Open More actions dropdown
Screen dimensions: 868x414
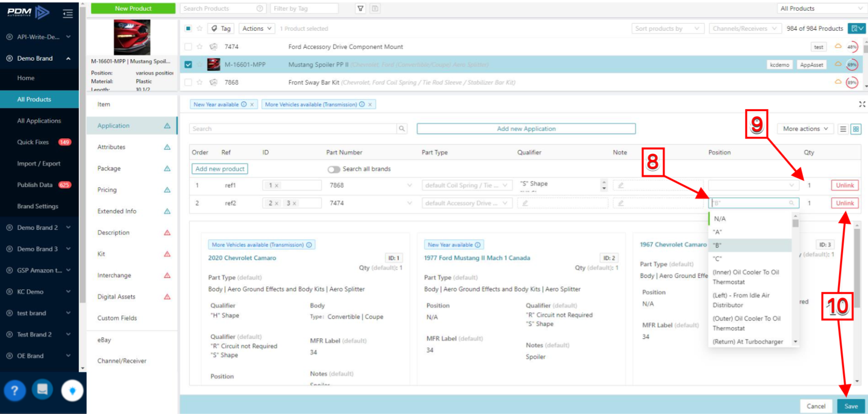(x=805, y=129)
